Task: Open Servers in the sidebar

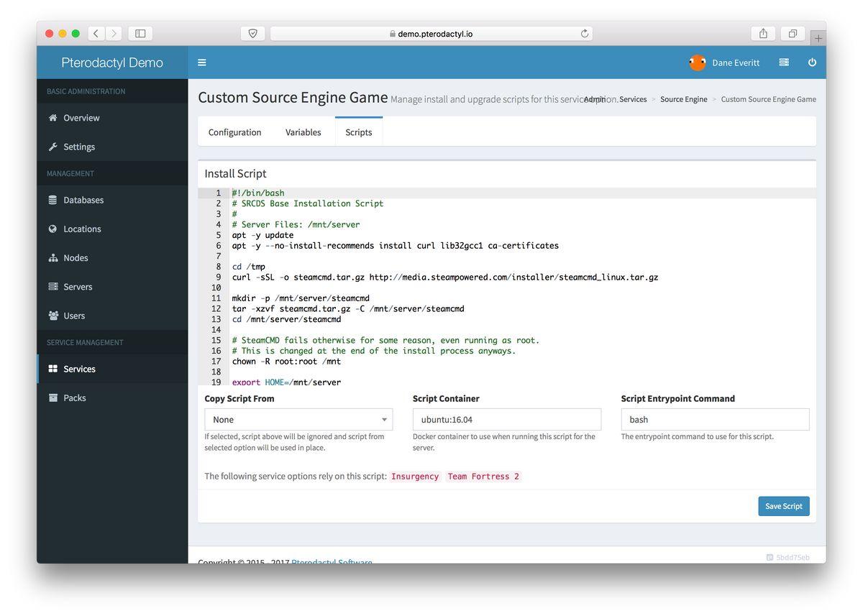Action: [112, 286]
